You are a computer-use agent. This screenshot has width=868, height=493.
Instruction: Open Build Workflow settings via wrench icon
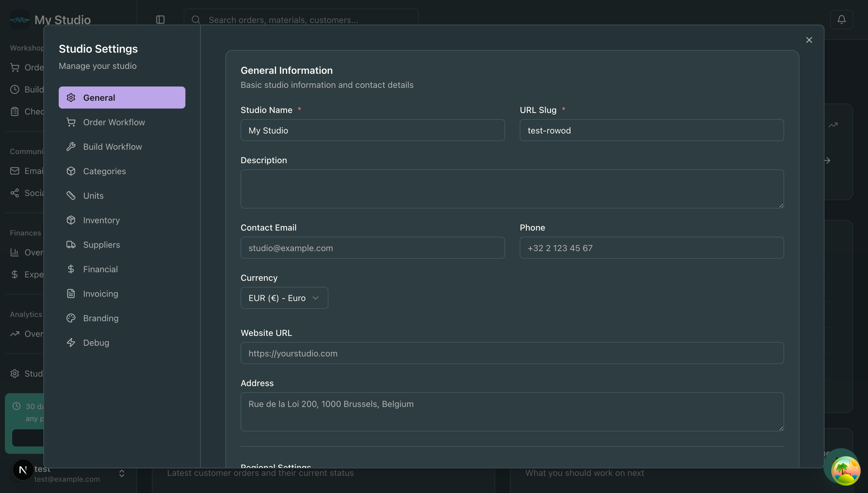pos(71,146)
